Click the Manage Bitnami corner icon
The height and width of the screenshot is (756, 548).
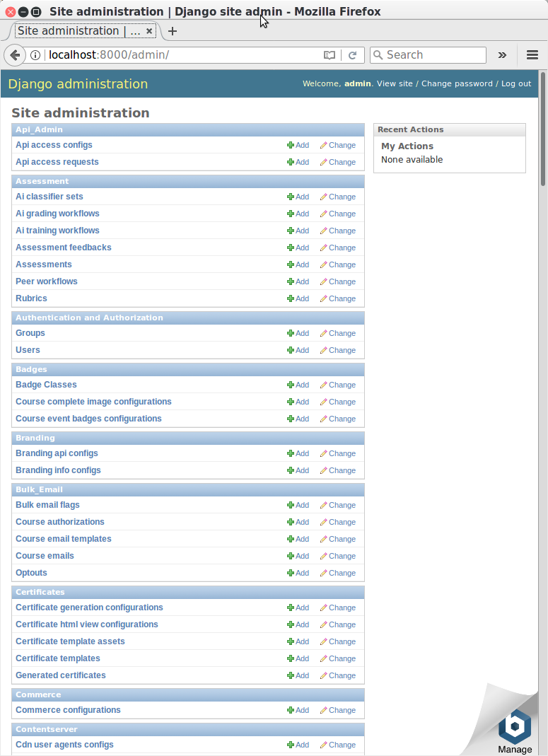click(x=514, y=731)
